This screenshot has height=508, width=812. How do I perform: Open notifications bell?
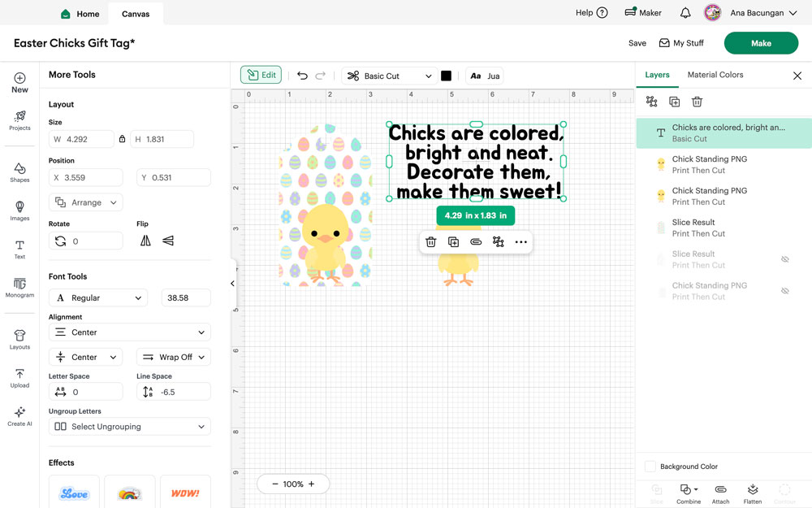[685, 13]
